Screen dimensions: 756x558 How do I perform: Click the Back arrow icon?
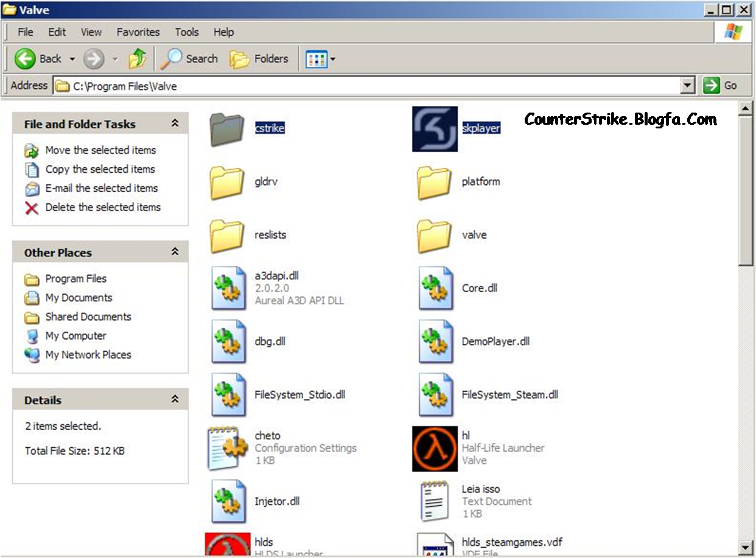coord(25,58)
